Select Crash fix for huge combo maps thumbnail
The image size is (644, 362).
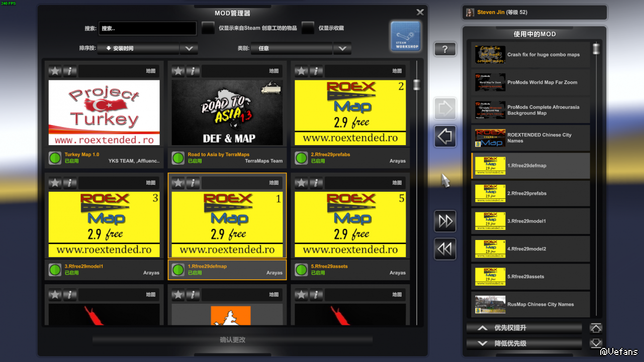click(490, 55)
